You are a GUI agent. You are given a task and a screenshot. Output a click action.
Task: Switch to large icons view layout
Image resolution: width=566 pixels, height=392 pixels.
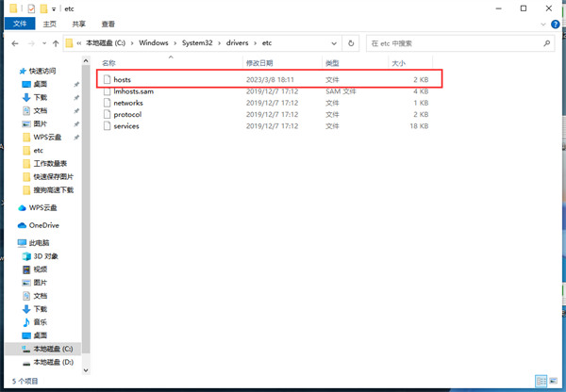(554, 381)
